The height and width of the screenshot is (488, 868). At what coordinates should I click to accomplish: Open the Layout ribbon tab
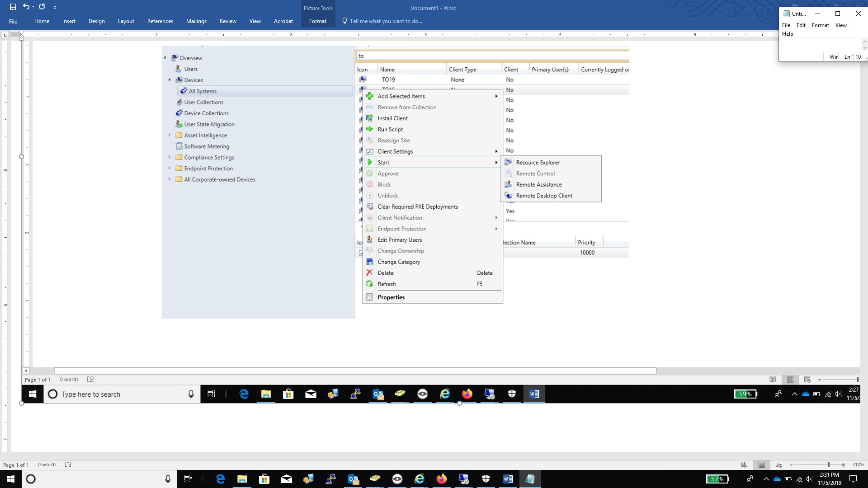pos(126,21)
